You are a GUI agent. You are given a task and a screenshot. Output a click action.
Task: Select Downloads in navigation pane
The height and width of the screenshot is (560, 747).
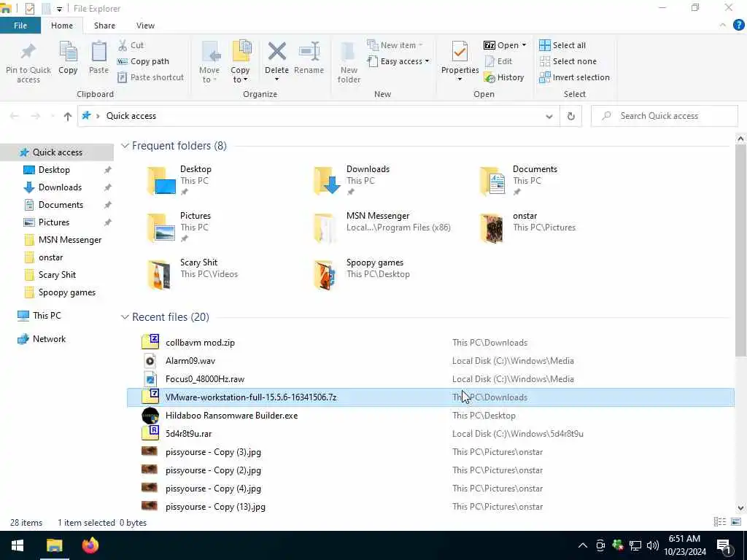coord(60,187)
